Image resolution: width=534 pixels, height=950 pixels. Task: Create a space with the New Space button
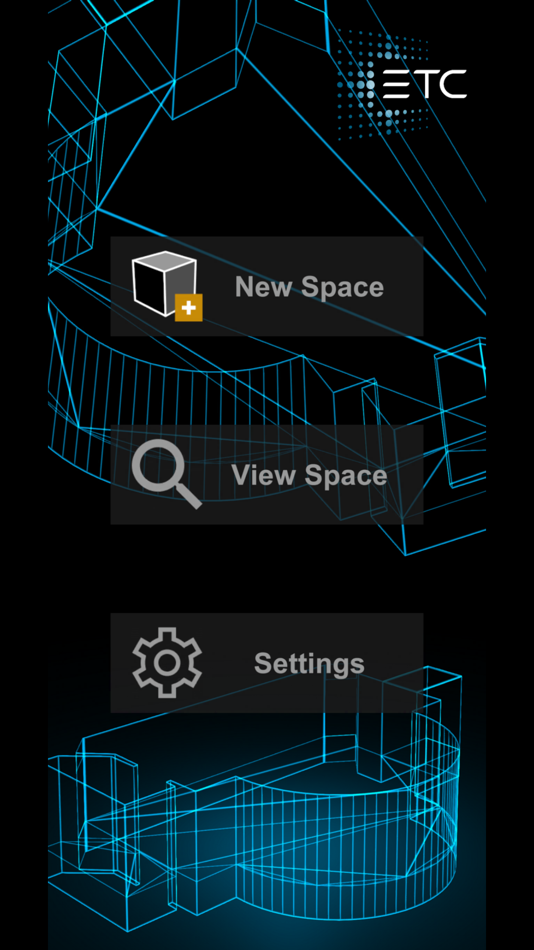pyautogui.click(x=267, y=286)
